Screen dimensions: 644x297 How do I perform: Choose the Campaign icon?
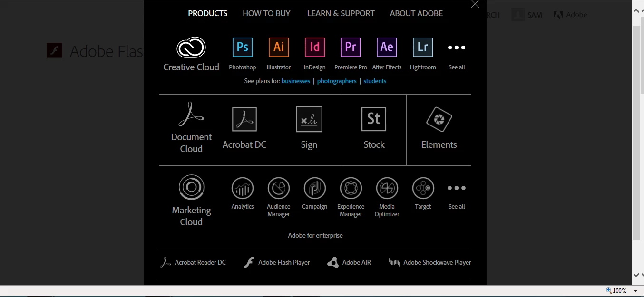point(315,188)
